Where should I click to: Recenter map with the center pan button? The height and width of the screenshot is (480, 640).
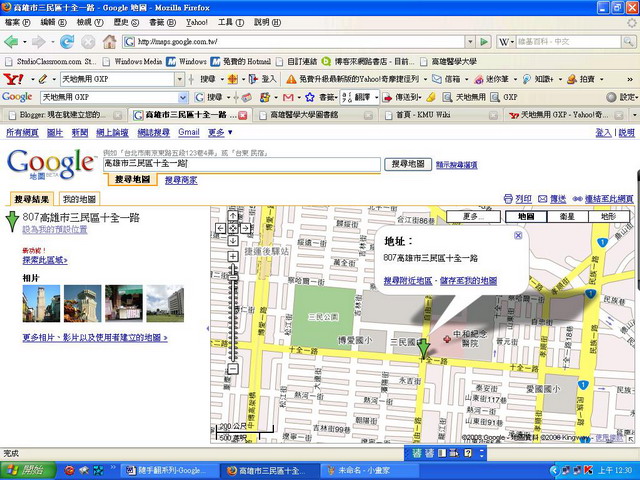click(233, 228)
